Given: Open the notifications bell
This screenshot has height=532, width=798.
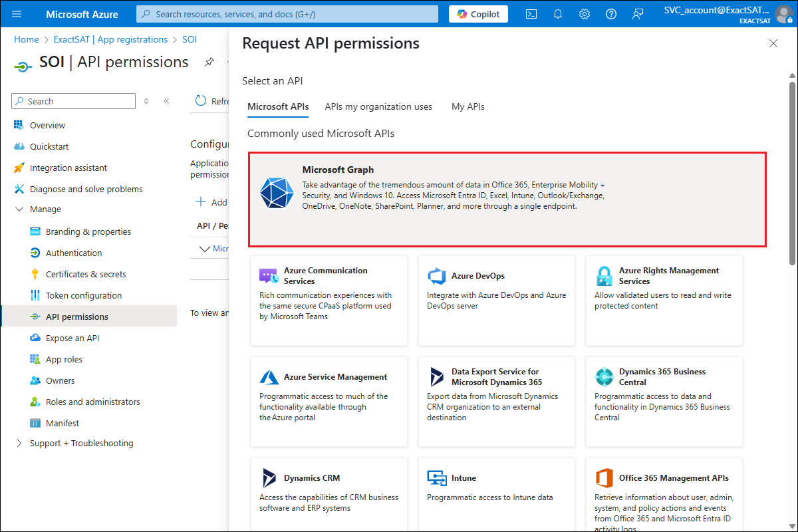Looking at the screenshot, I should tap(558, 14).
